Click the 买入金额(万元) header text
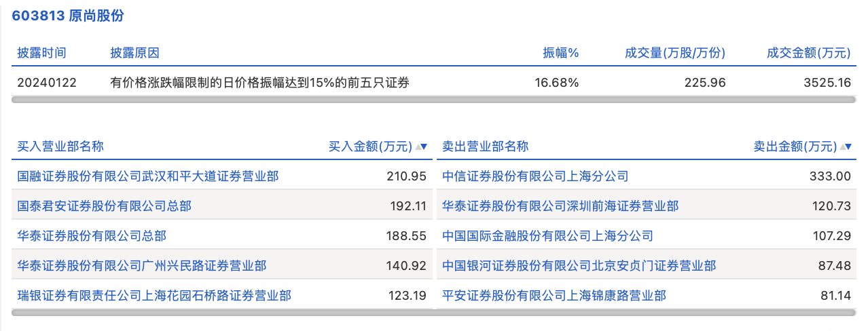Image resolution: width=868 pixels, height=331 pixels. pyautogui.click(x=370, y=147)
